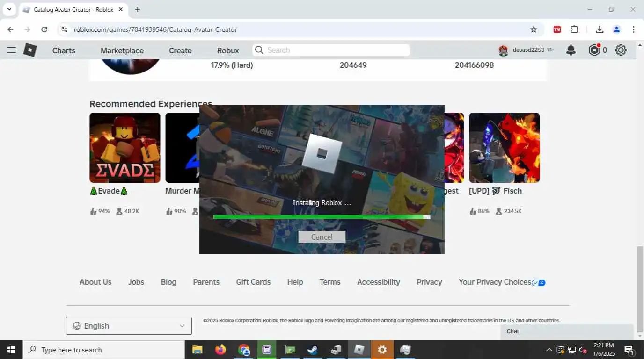The width and height of the screenshot is (644, 359).
Task: Click the 204166098 value
Action: coord(474,65)
